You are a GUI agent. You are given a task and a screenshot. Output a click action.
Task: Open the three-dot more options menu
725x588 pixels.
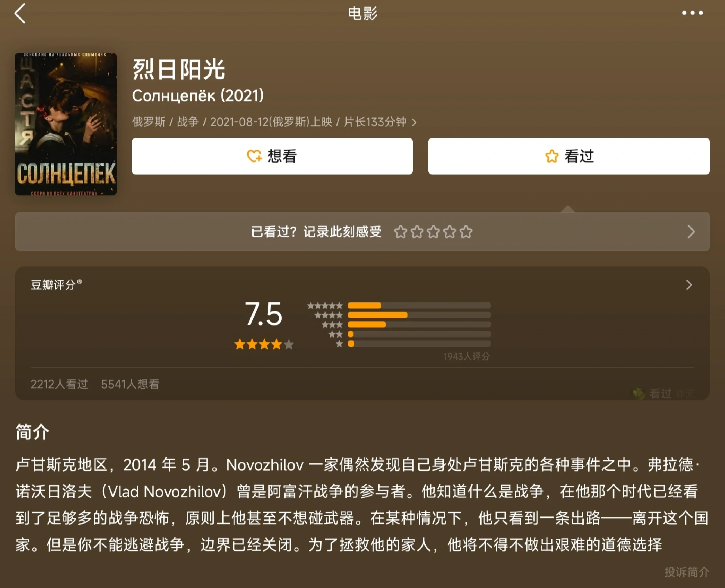pyautogui.click(x=692, y=13)
